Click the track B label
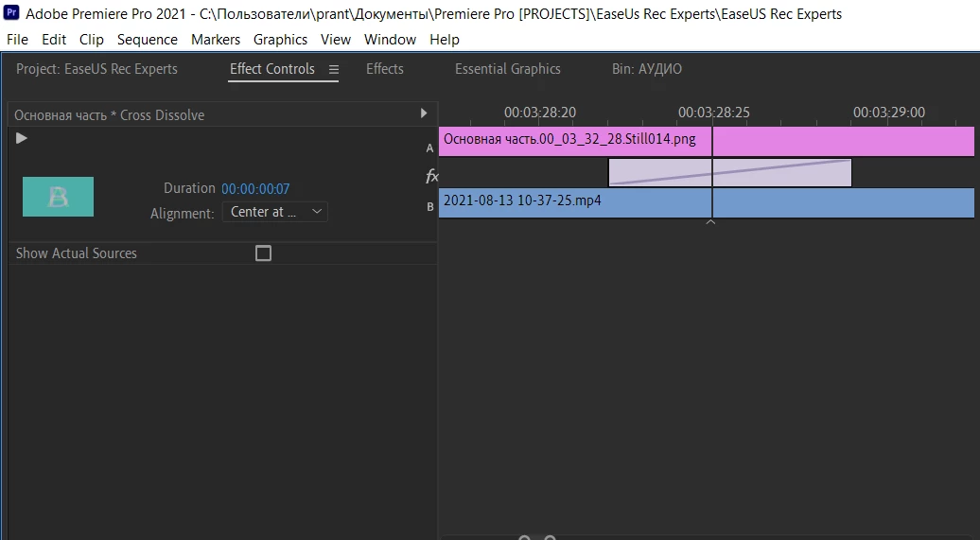This screenshot has width=980, height=540. click(430, 207)
